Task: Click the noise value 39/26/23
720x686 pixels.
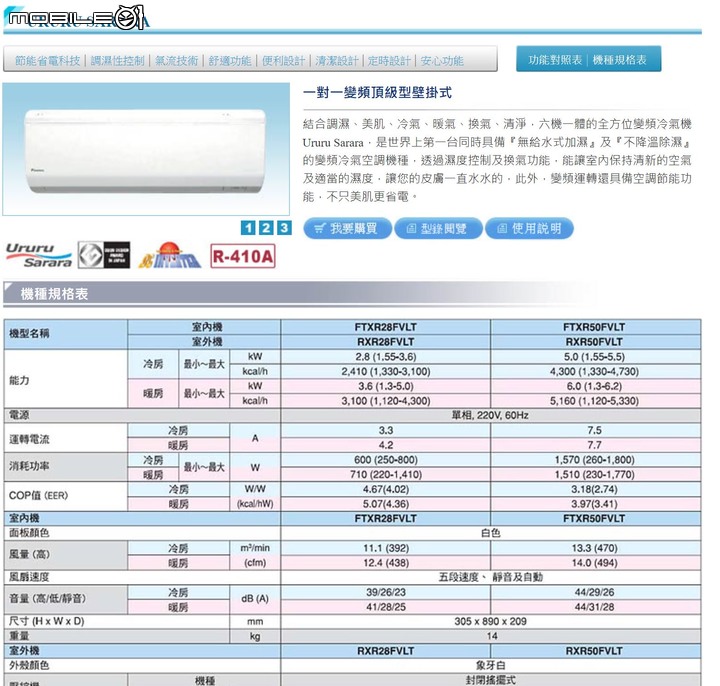Action: coord(386,592)
